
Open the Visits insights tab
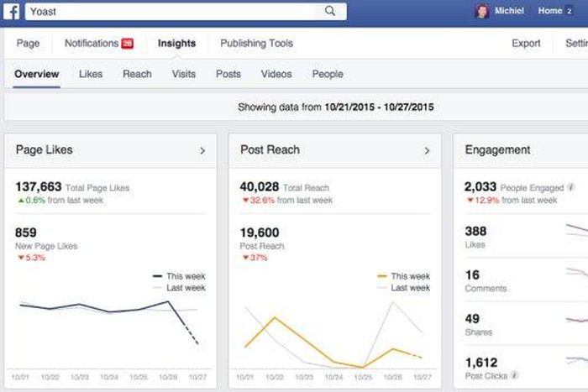[184, 74]
